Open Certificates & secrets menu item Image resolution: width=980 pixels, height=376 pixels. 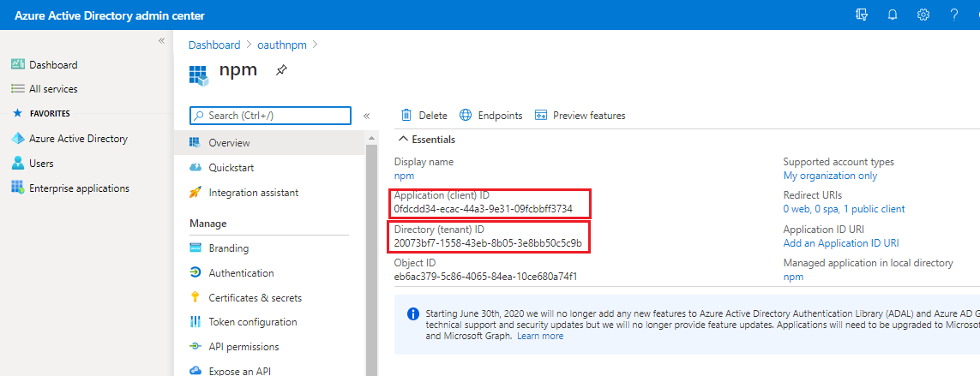(x=255, y=298)
